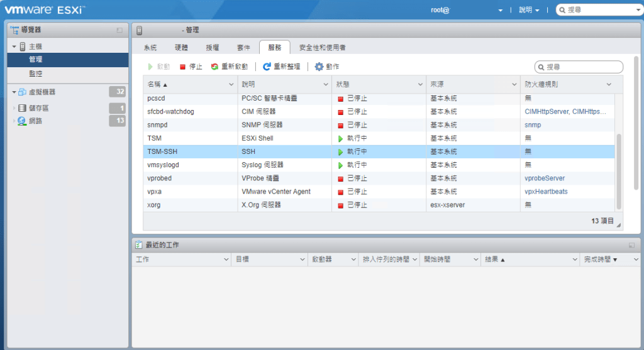Minimize the Recent Tasks (最近的工作) panel

[x=631, y=245]
